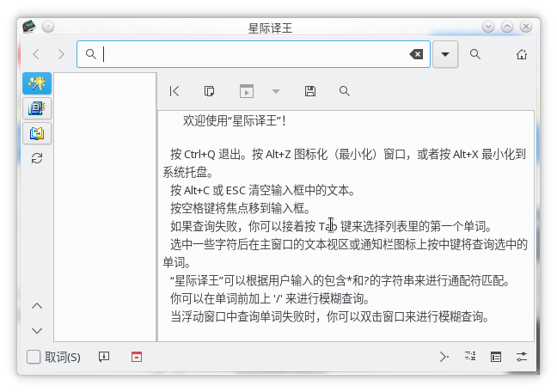Click the red quit window icon
This screenshot has width=557, height=392.
pos(137,357)
